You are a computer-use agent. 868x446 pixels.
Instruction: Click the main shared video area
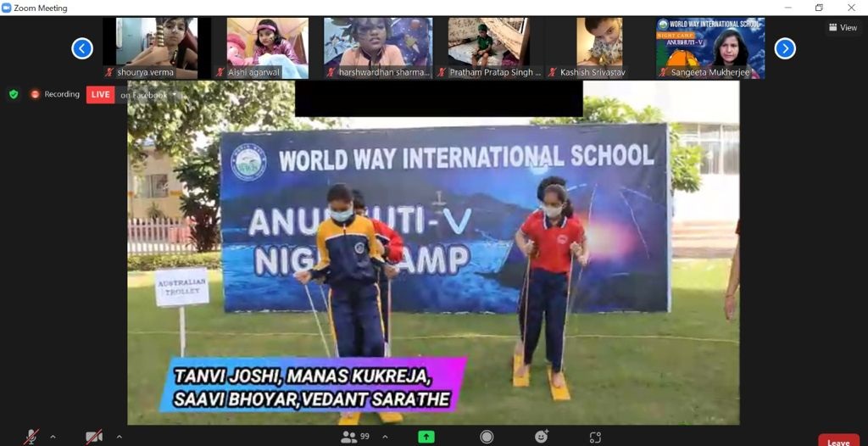(x=433, y=253)
